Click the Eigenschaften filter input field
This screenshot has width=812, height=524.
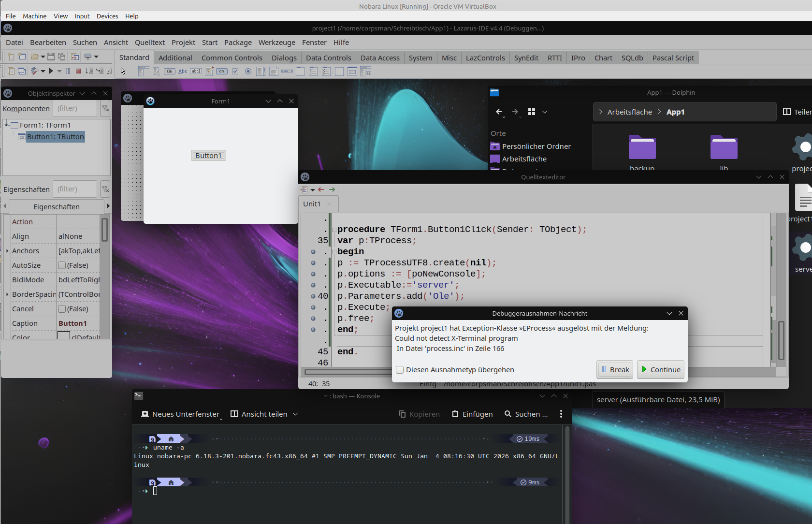(x=75, y=189)
